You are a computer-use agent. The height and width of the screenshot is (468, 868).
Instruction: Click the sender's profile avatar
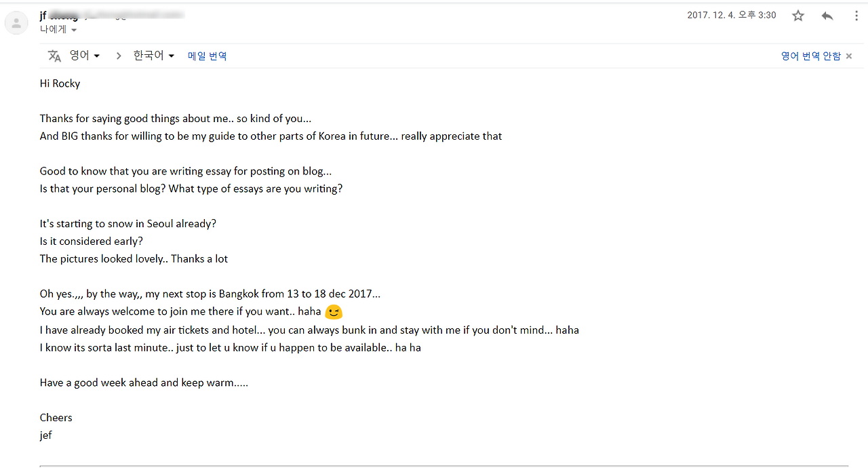tap(16, 22)
